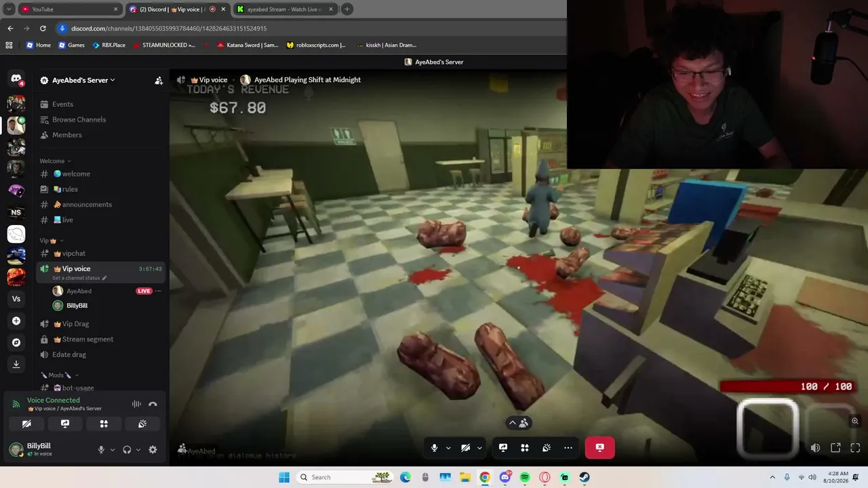Open Spotify from the taskbar
Viewport: 868px width, 488px height.
525,477
